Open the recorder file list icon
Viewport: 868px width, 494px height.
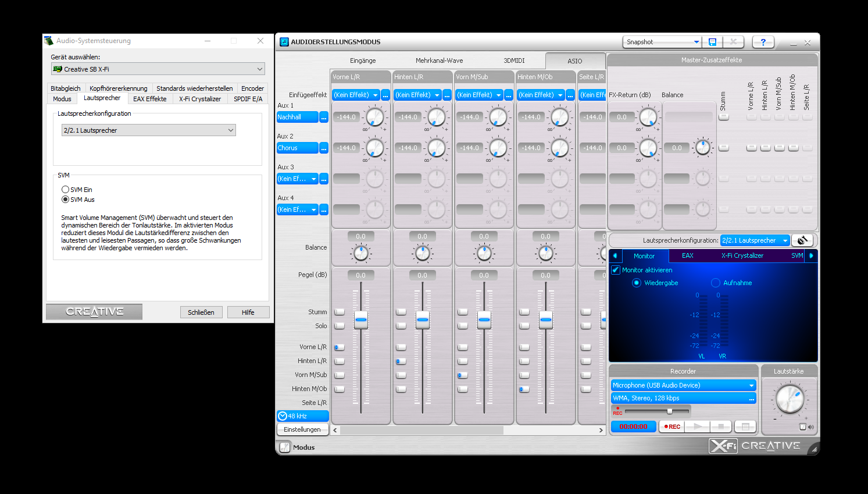tap(745, 427)
